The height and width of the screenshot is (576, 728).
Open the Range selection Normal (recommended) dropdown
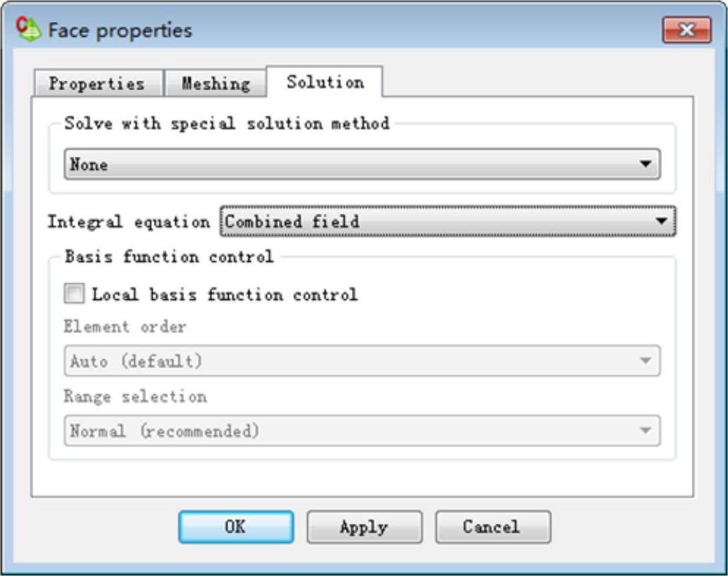pyautogui.click(x=362, y=431)
